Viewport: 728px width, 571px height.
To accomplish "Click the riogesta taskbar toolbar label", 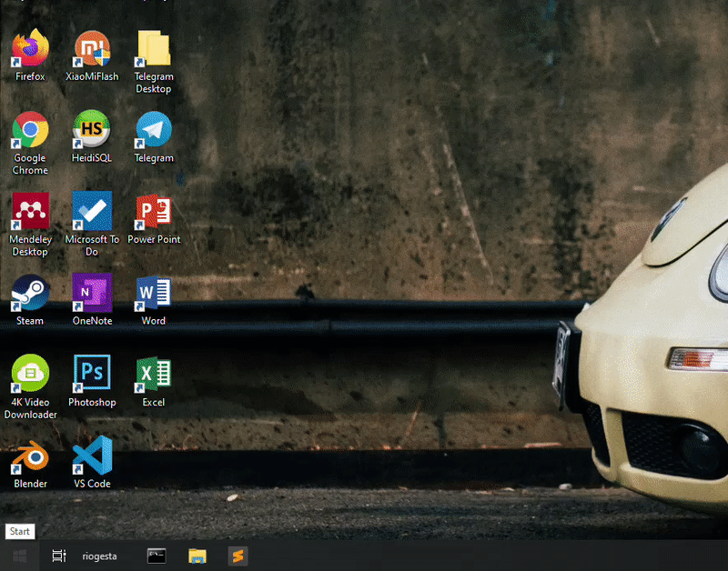I will [99, 556].
